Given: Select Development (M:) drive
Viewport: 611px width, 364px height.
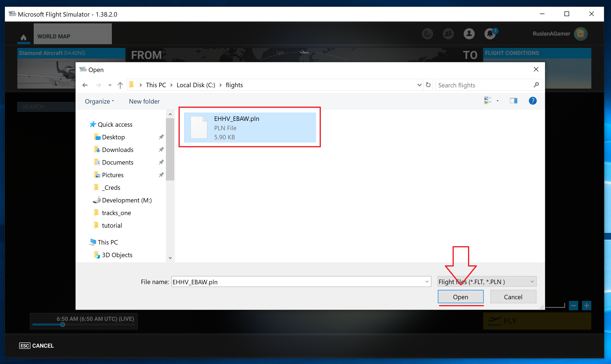Looking at the screenshot, I should click(x=122, y=200).
